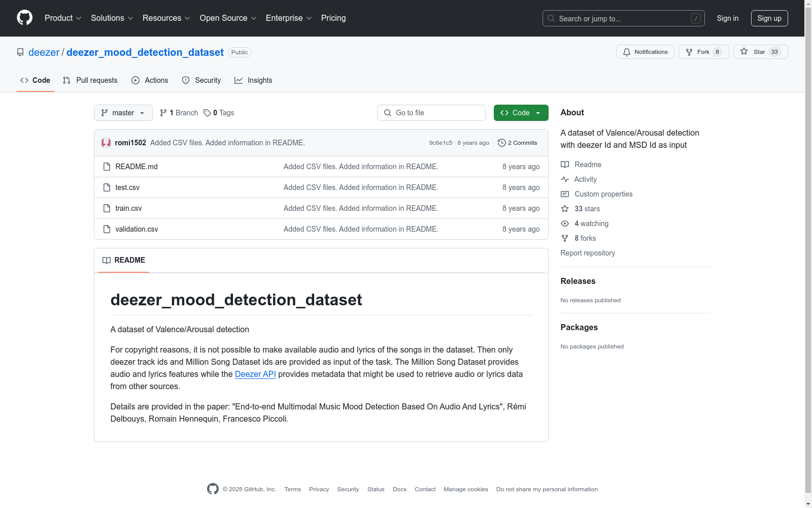The height and width of the screenshot is (508, 812).
Task: Click the README.md file icon
Action: click(x=107, y=167)
